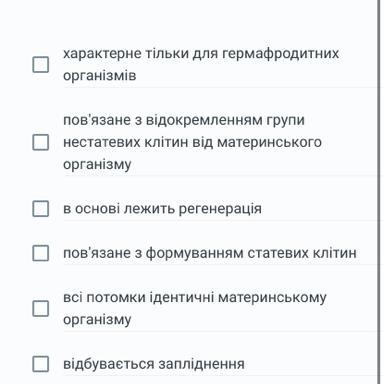
Task: Select the 'пов'язане з формуванням статевих клітин' checkbox
Action: (41, 253)
